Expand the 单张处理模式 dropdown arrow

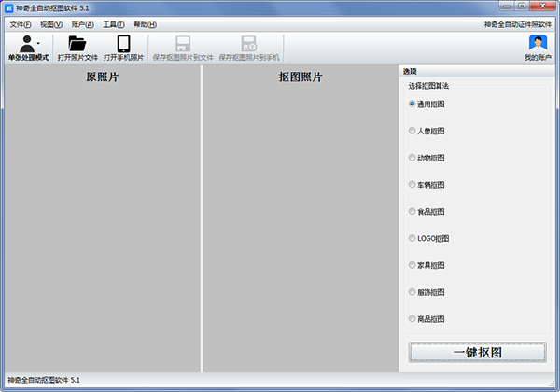tap(39, 43)
